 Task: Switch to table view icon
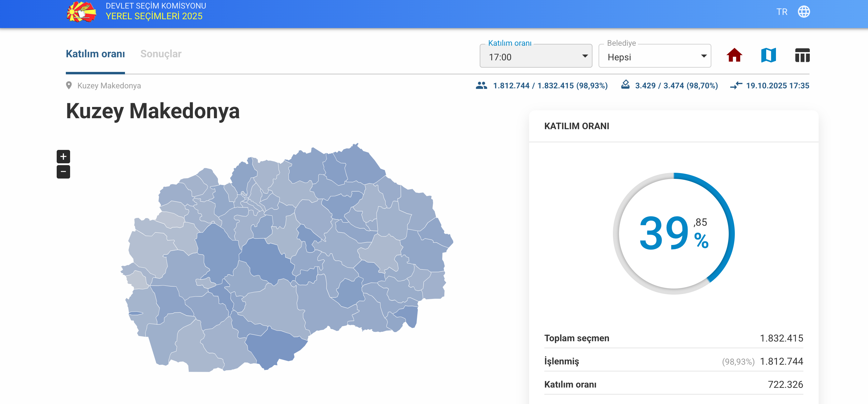click(x=802, y=55)
